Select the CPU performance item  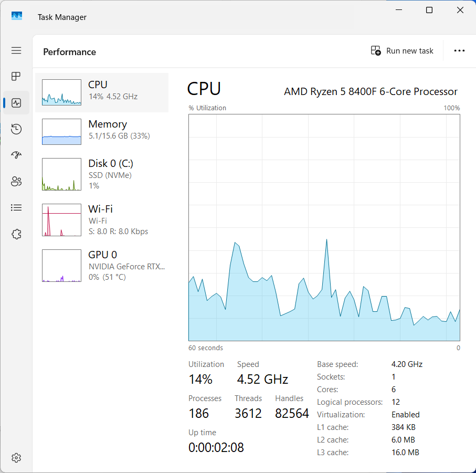click(x=102, y=92)
